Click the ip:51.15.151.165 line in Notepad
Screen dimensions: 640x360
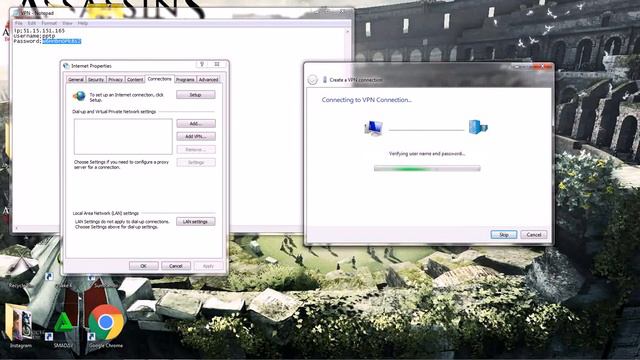click(39, 31)
